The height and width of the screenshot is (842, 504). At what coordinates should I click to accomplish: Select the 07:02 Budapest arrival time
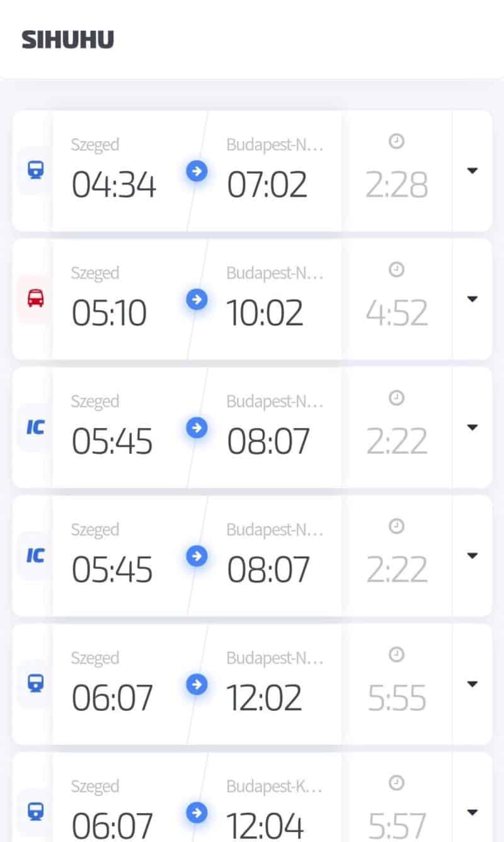coord(267,185)
